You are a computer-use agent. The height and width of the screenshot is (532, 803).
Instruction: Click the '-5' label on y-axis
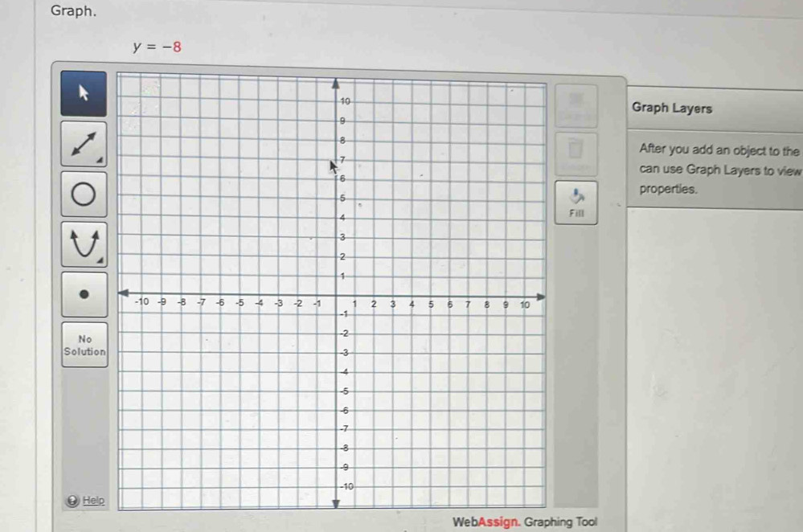[345, 391]
